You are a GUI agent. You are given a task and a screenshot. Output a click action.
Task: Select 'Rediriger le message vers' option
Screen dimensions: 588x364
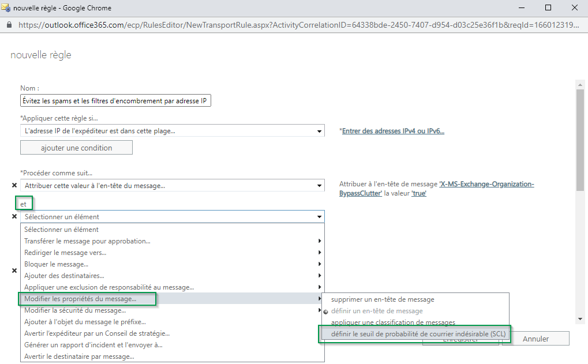coord(65,253)
